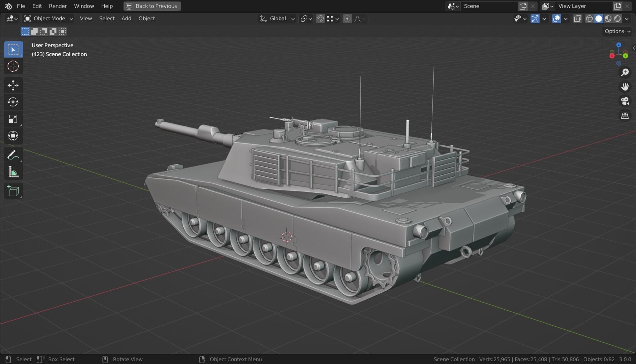Viewport: 636px width, 364px height.
Task: Select the Transform tool
Action: 13,136
